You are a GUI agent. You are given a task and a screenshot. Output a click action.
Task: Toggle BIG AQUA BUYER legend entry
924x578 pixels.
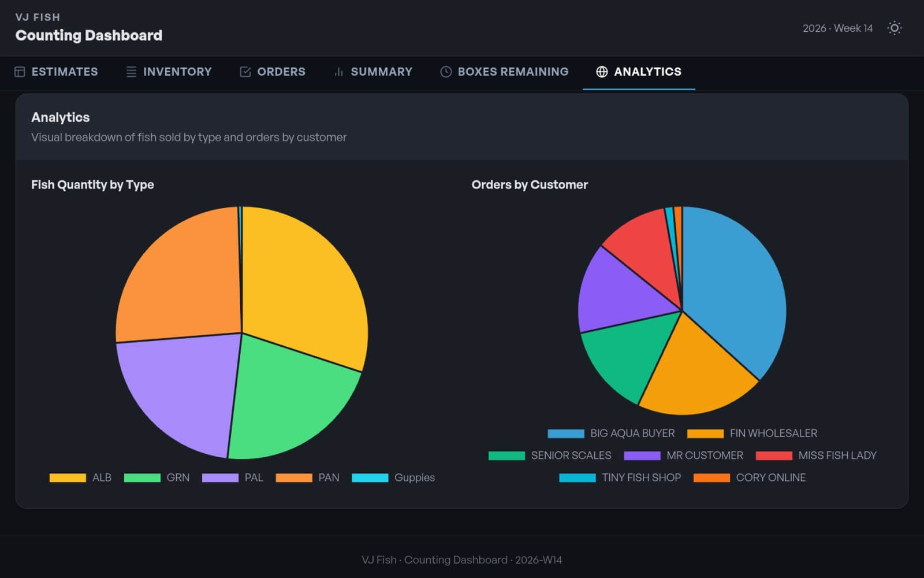[x=611, y=433]
